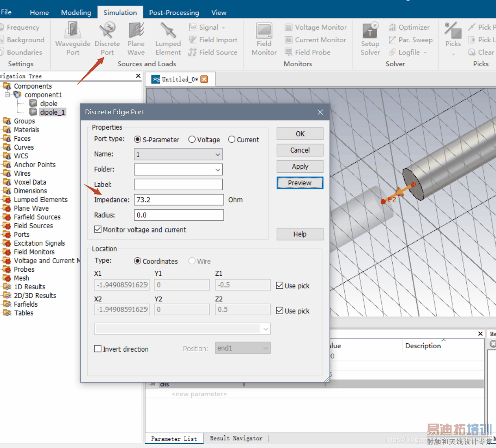Open the Mesh folder in tree
496x448 pixels.
[21, 278]
